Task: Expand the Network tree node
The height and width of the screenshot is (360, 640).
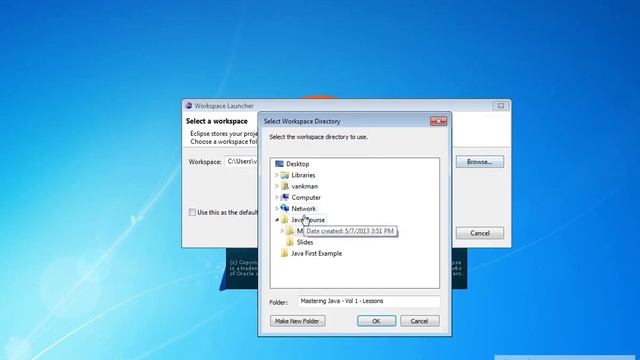Action: click(277, 209)
